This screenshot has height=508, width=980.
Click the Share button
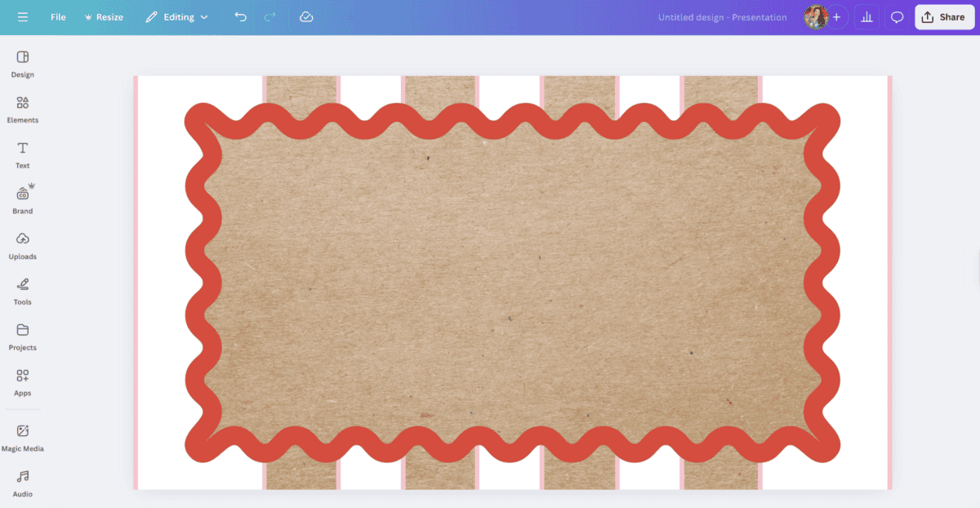click(944, 17)
